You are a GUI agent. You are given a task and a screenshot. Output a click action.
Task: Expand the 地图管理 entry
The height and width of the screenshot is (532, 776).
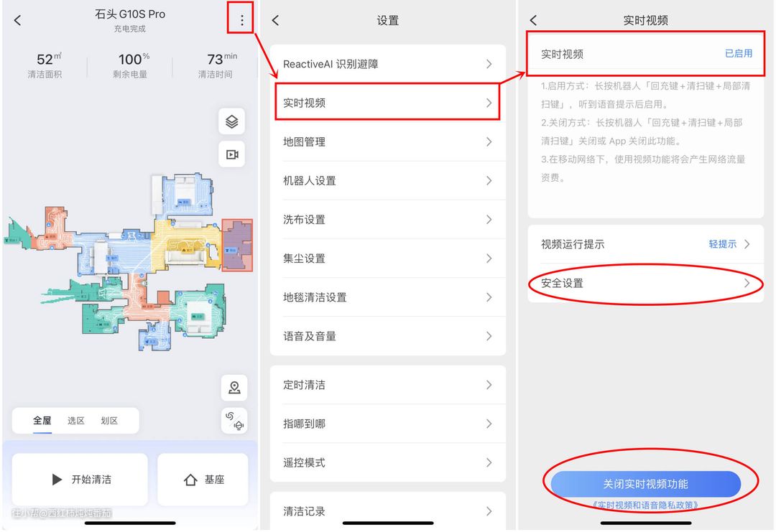pos(387,141)
